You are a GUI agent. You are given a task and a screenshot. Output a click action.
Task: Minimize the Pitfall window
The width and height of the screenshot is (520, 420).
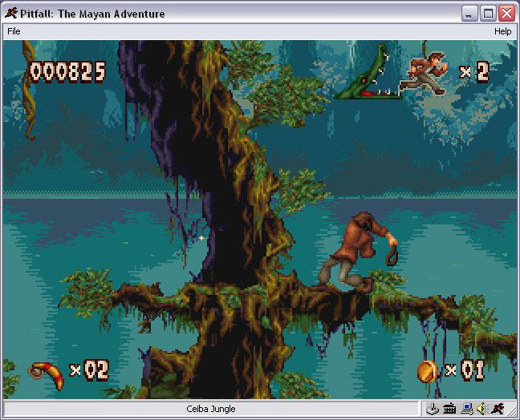[469, 14]
